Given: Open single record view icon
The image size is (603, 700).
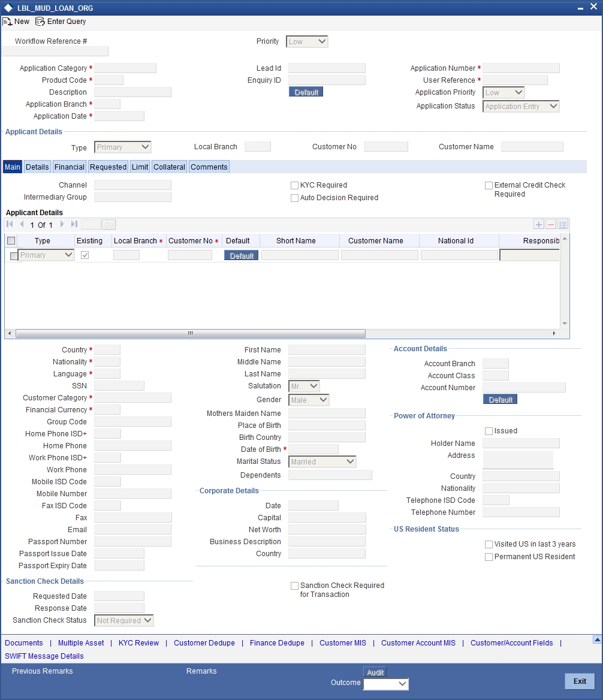Looking at the screenshot, I should [x=563, y=225].
